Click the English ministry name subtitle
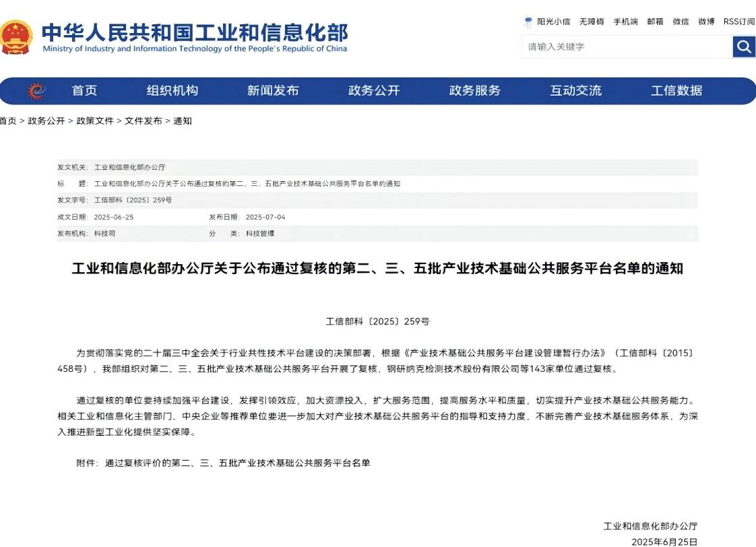Viewport: 756px width, 547px height. tap(195, 49)
